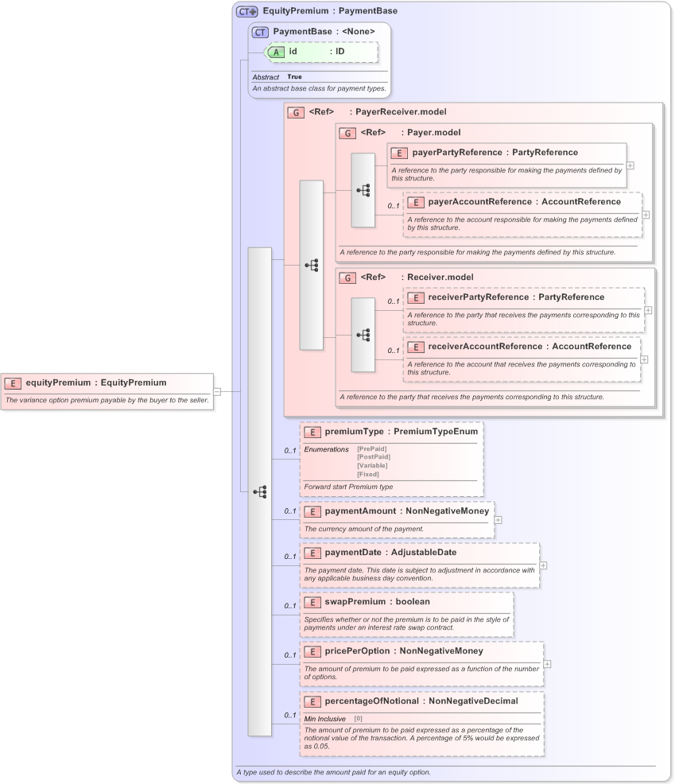Click the E icon of equityPremium root element
This screenshot has width=675, height=784.
13,383
